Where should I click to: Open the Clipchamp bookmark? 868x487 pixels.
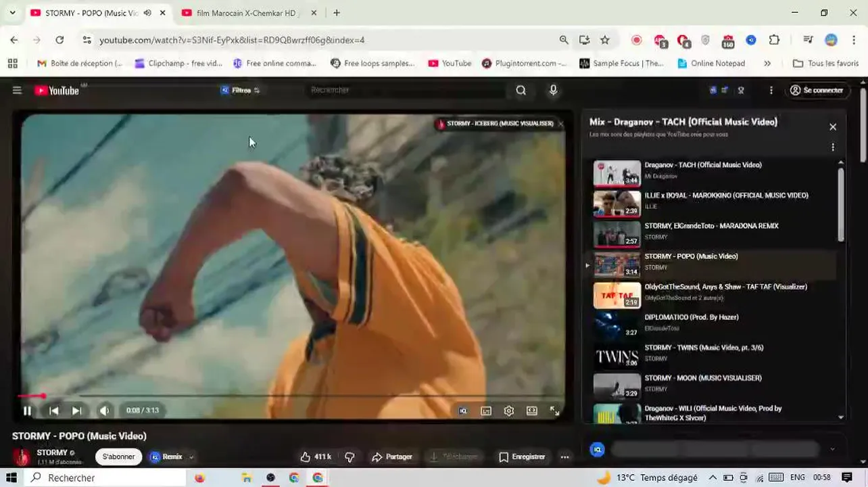pos(178,63)
